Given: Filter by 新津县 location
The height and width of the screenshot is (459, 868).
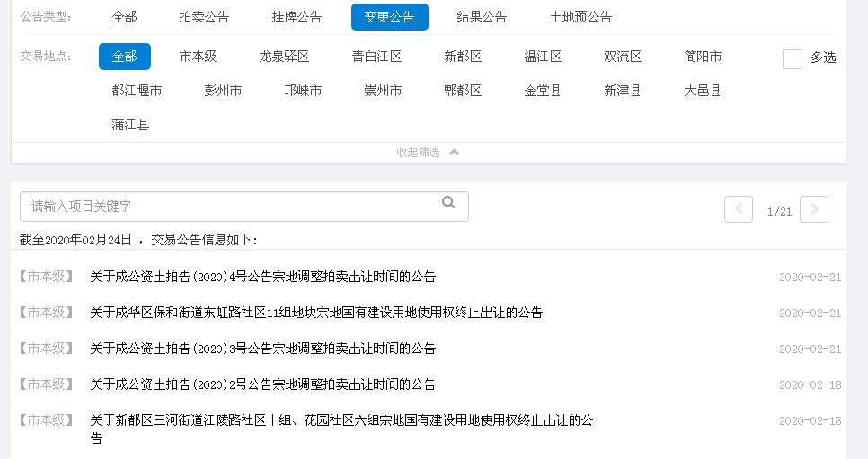Looking at the screenshot, I should (x=623, y=91).
